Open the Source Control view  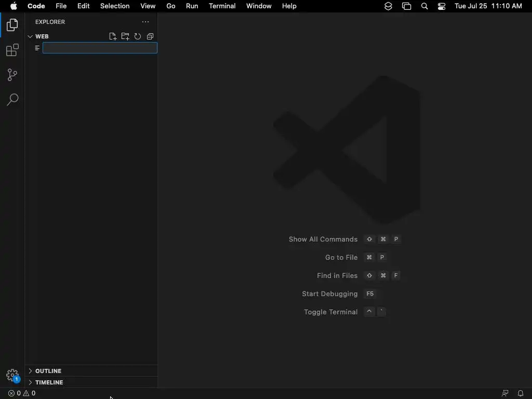point(12,75)
